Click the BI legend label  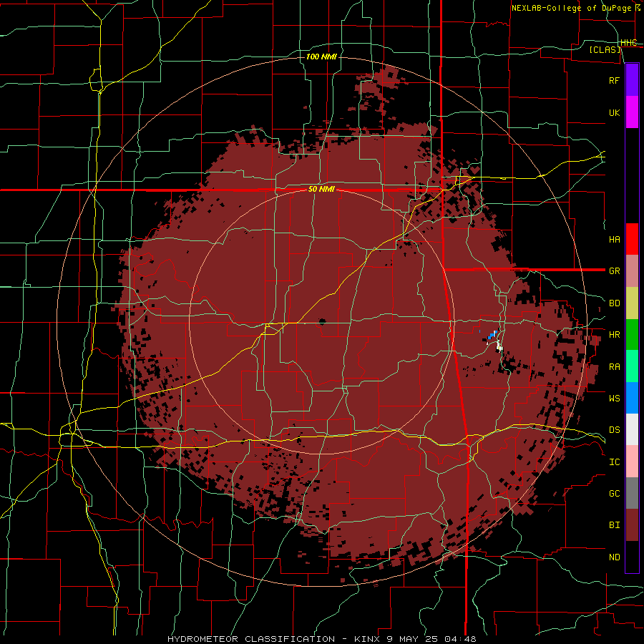click(614, 525)
